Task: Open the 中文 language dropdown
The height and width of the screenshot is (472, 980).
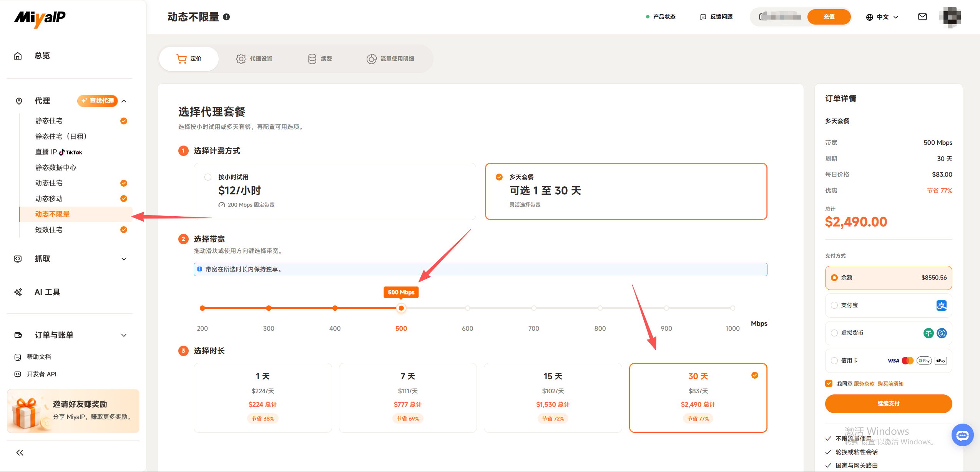Action: click(x=882, y=17)
